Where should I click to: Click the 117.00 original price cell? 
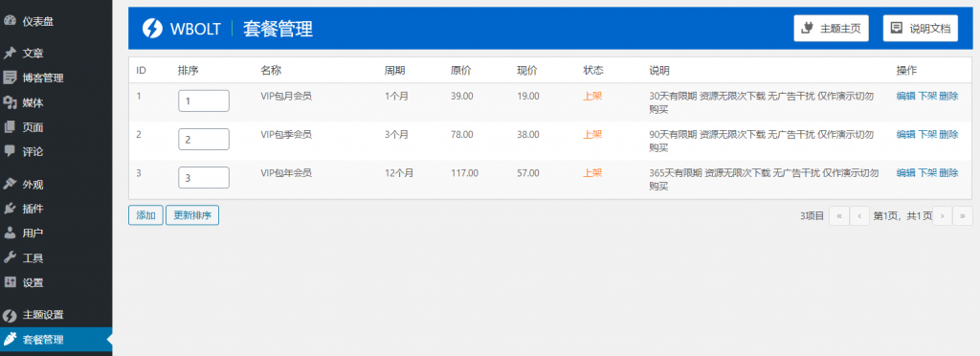pos(464,173)
